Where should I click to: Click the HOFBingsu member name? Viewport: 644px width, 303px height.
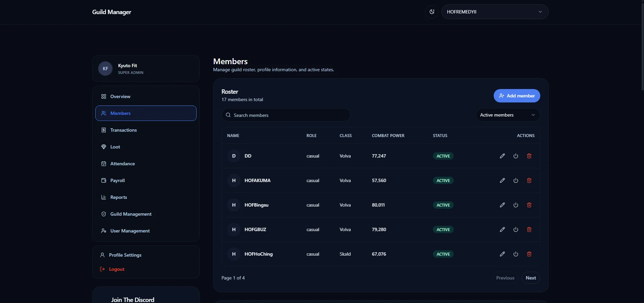coord(256,205)
